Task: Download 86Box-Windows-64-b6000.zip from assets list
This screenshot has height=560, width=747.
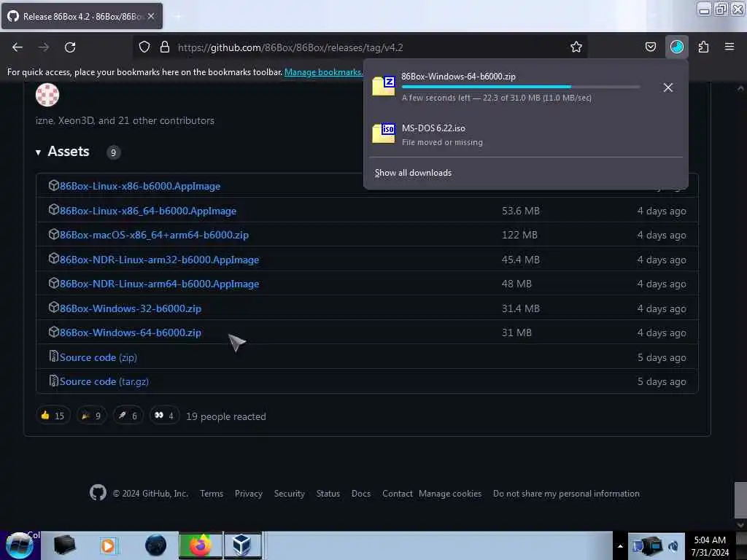Action: pyautogui.click(x=130, y=332)
